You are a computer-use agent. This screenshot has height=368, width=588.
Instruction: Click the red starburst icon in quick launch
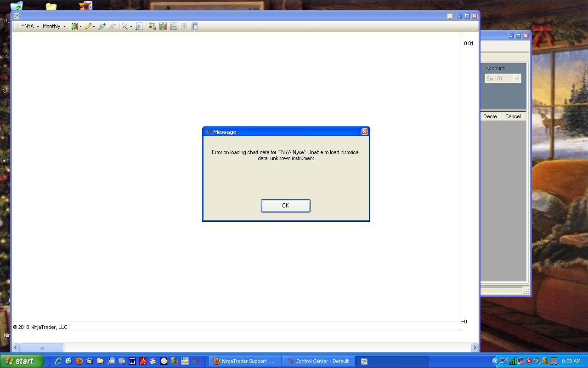click(x=143, y=361)
